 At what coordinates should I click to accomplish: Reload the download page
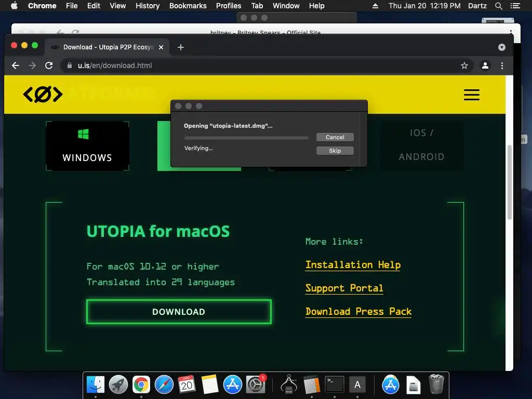coord(49,65)
